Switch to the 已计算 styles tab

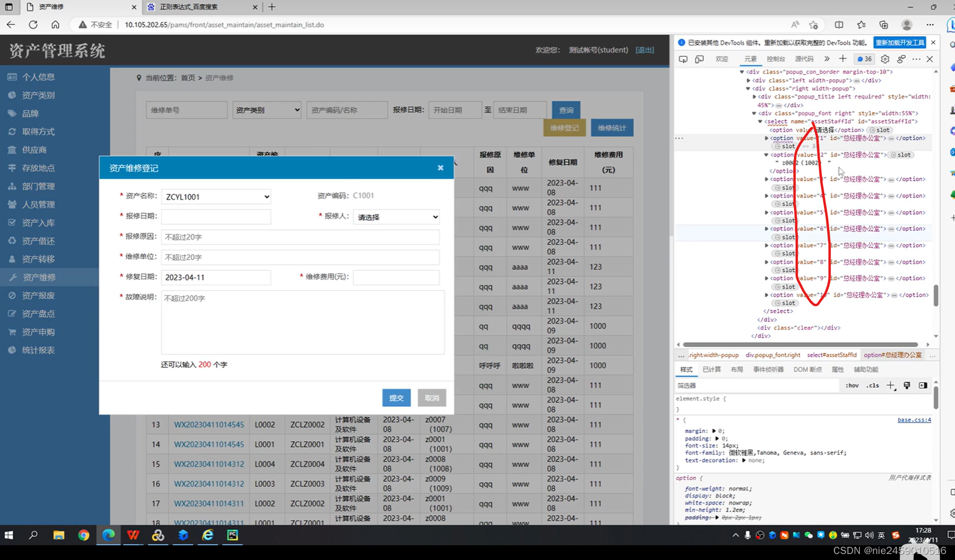(x=712, y=370)
